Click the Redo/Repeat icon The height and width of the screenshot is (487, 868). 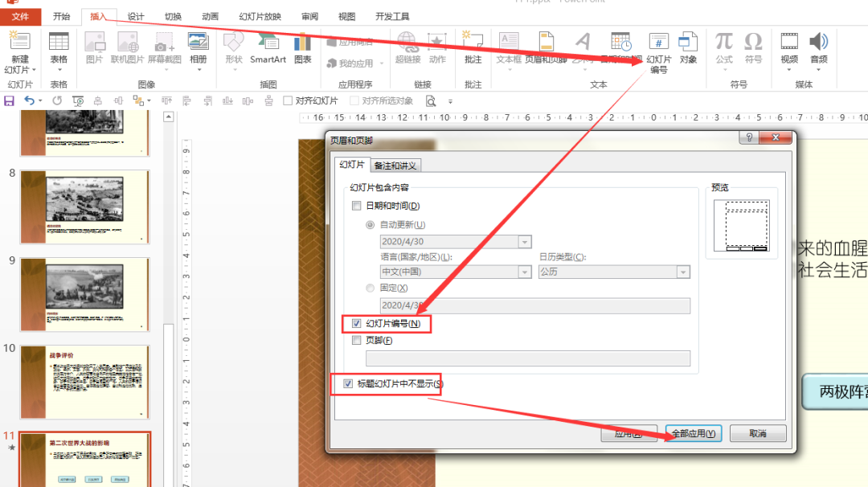tap(57, 100)
